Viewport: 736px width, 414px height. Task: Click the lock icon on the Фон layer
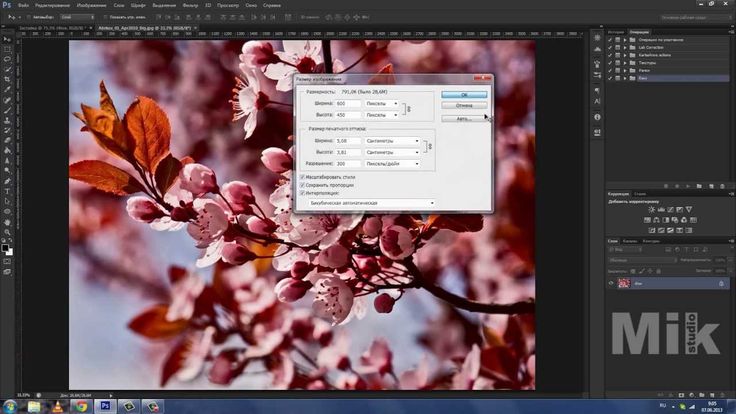[x=721, y=284]
